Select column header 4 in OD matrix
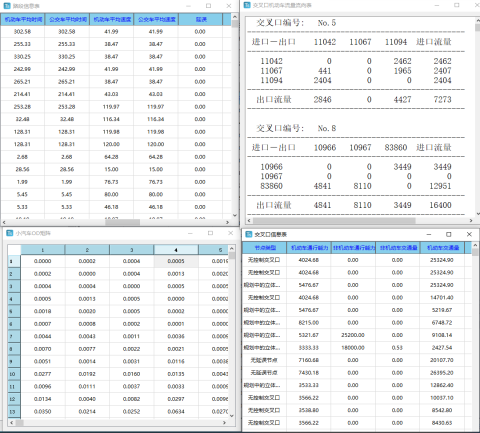The width and height of the screenshot is (480, 433). [x=176, y=250]
